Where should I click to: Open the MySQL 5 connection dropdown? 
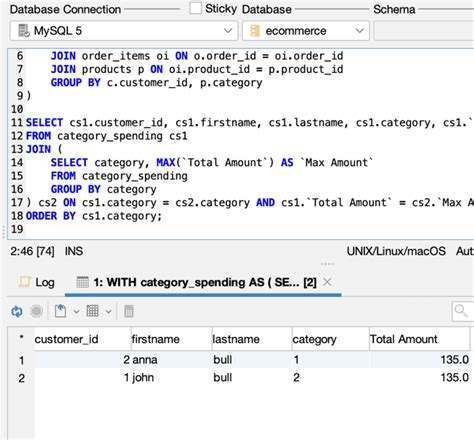click(x=124, y=31)
